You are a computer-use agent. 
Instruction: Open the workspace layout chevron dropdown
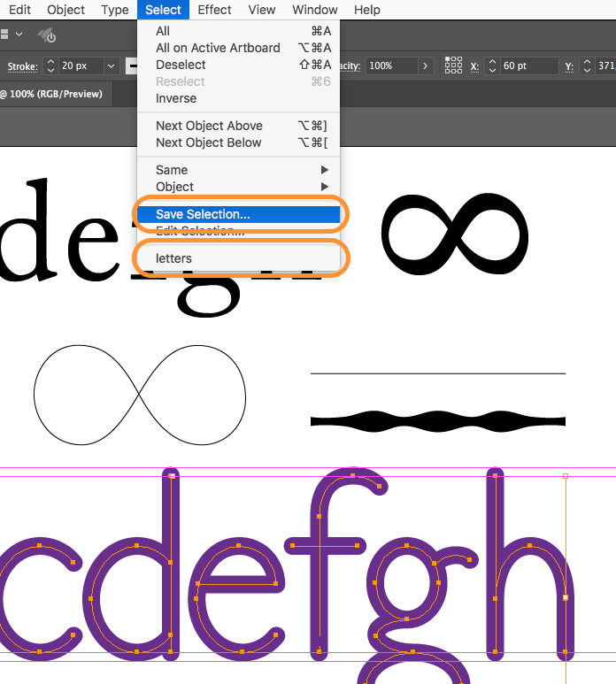point(19,34)
